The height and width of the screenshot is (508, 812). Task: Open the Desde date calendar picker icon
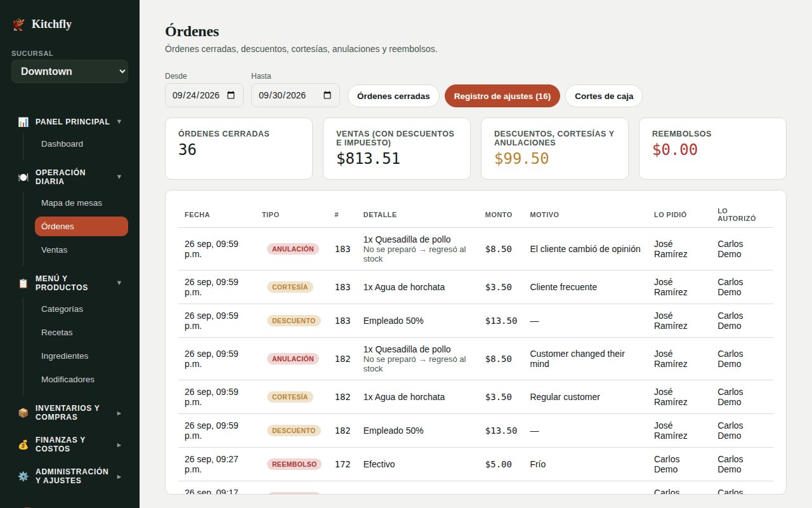pyautogui.click(x=231, y=95)
